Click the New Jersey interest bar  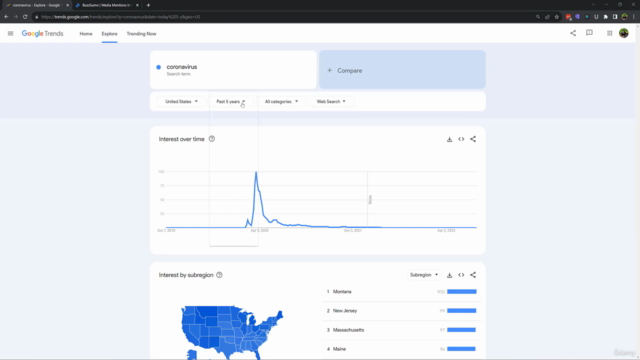coord(462,311)
